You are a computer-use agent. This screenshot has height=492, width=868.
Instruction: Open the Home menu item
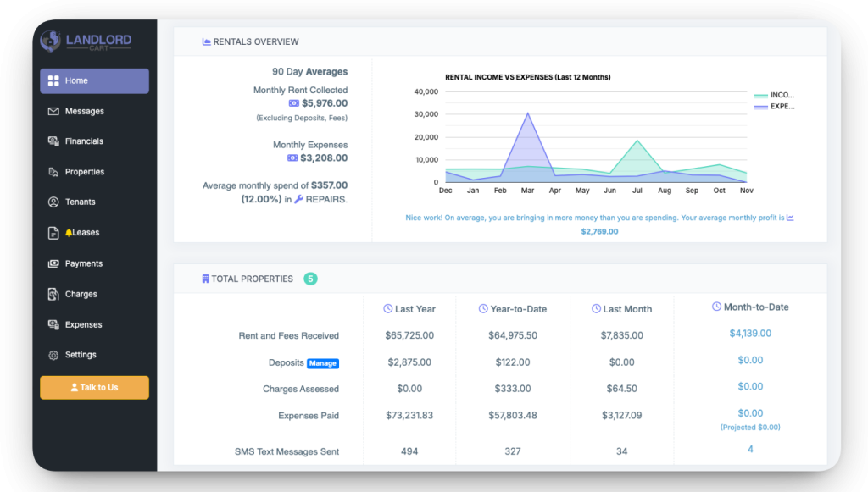(x=94, y=80)
